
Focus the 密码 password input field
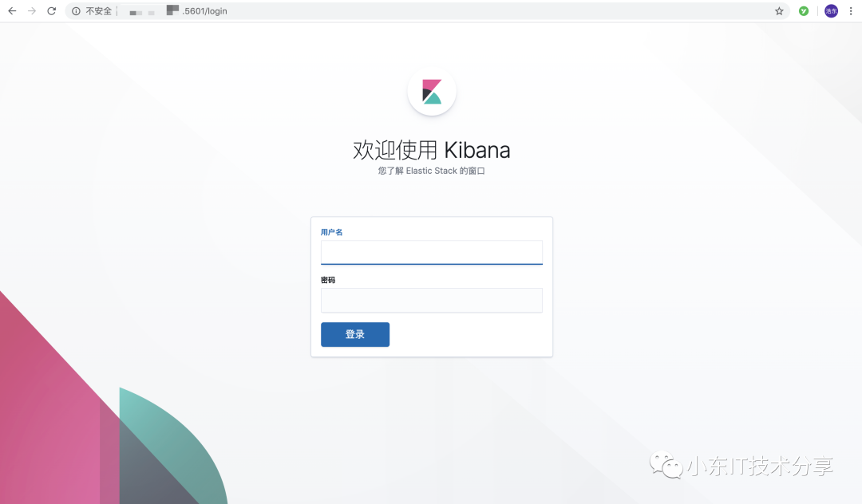point(432,301)
